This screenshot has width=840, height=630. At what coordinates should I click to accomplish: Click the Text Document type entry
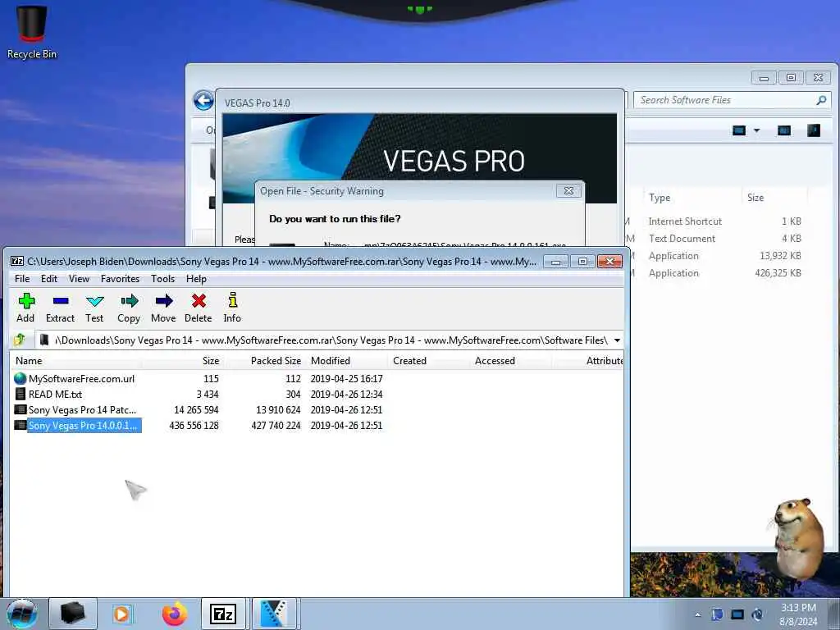tap(682, 239)
